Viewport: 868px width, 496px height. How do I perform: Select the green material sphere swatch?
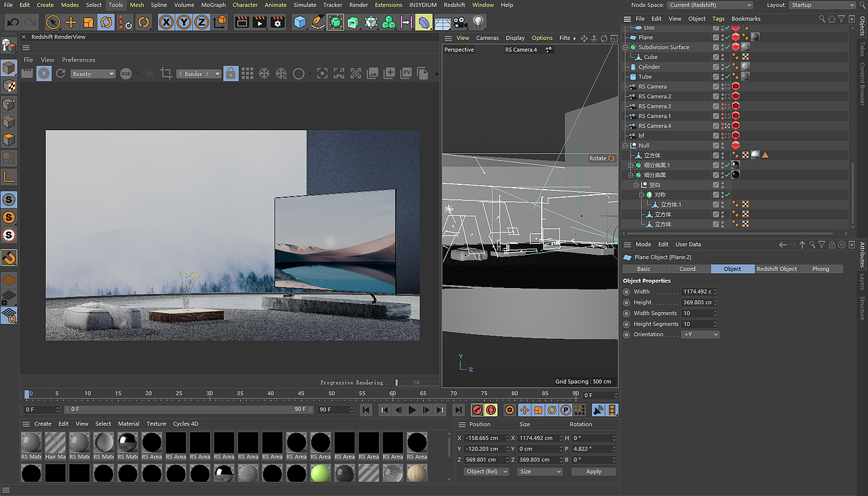(320, 473)
